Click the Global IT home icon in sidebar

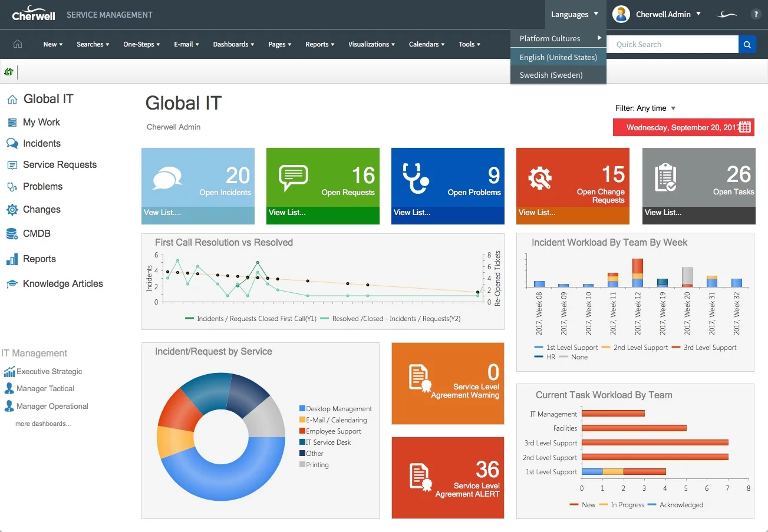[x=12, y=100]
